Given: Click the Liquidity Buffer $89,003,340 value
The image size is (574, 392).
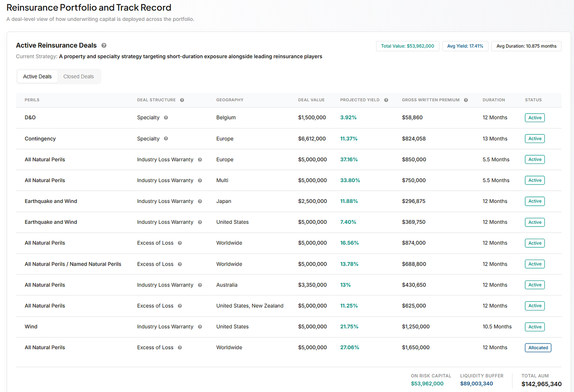Looking at the screenshot, I should [x=476, y=384].
